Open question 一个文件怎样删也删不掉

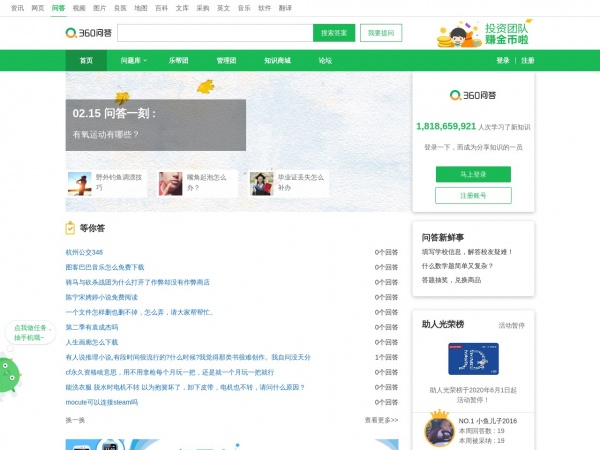[140, 312]
